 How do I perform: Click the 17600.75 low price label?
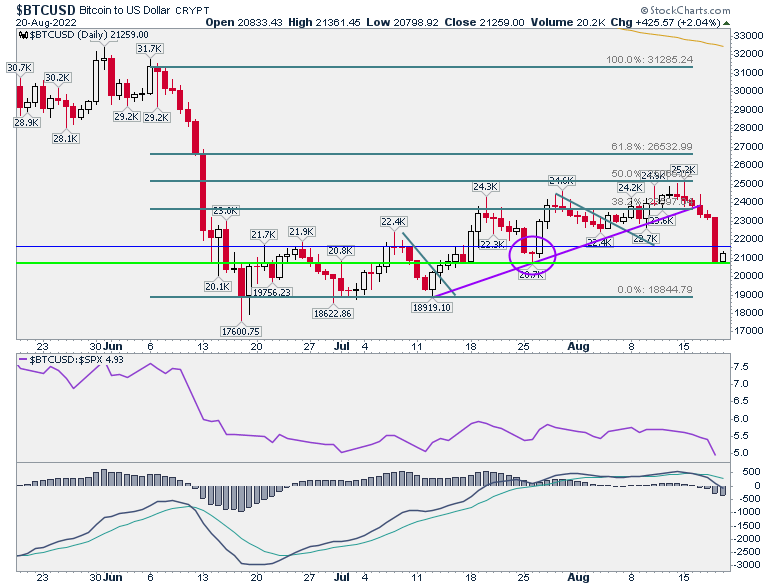(241, 331)
